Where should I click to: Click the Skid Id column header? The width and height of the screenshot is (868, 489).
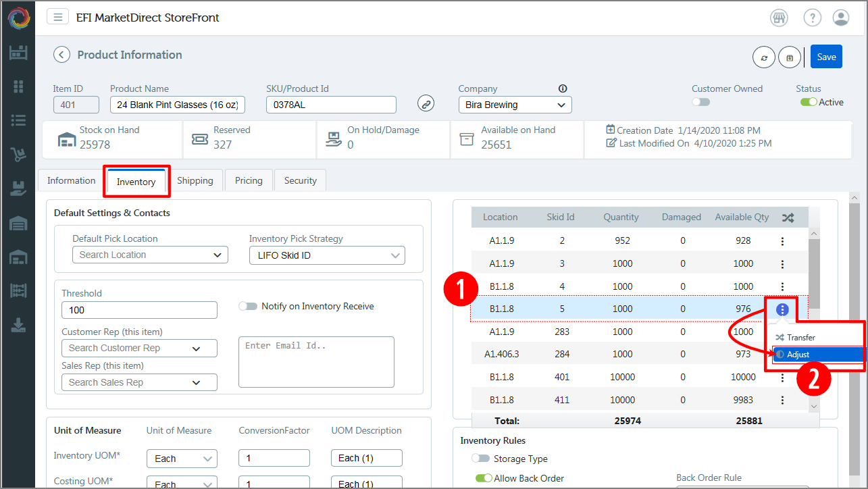pyautogui.click(x=561, y=217)
